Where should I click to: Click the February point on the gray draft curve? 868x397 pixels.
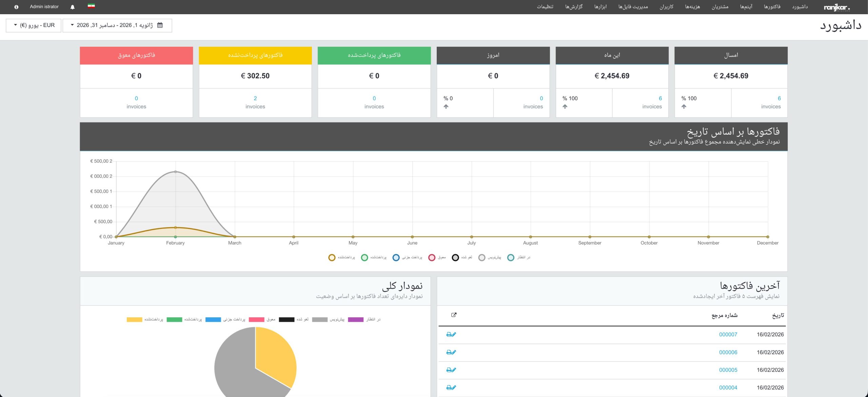click(175, 172)
